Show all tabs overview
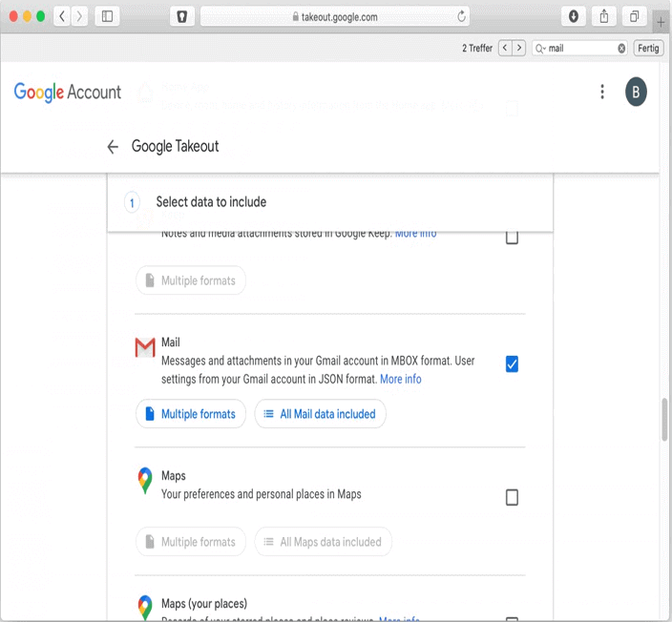 coord(634,17)
